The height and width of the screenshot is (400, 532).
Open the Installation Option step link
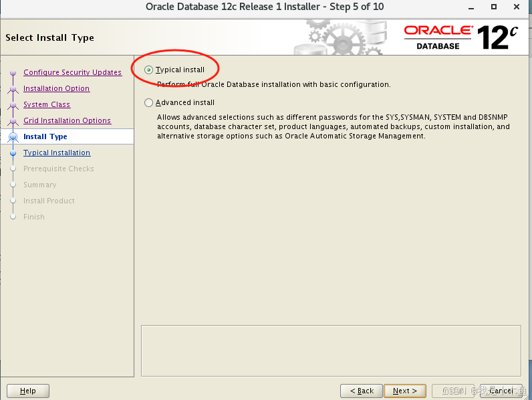point(56,88)
